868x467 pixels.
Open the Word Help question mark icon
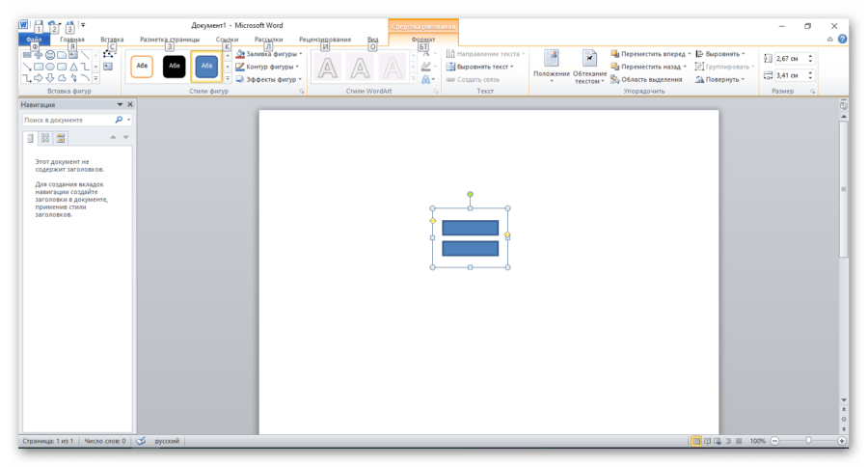(x=842, y=40)
